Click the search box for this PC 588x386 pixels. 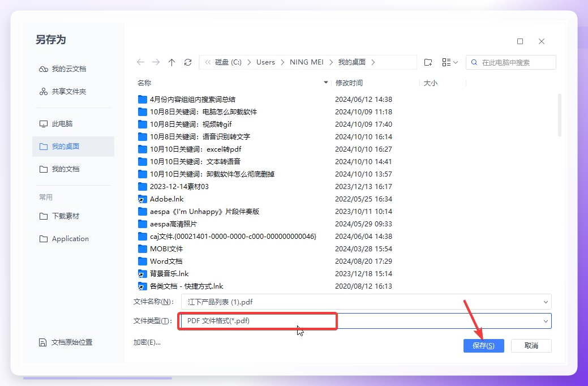[510, 62]
